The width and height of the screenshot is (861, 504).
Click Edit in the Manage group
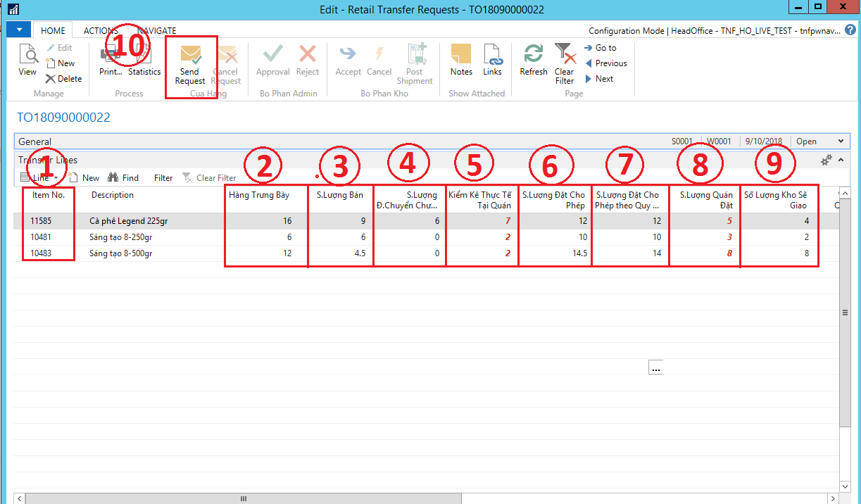[x=59, y=48]
